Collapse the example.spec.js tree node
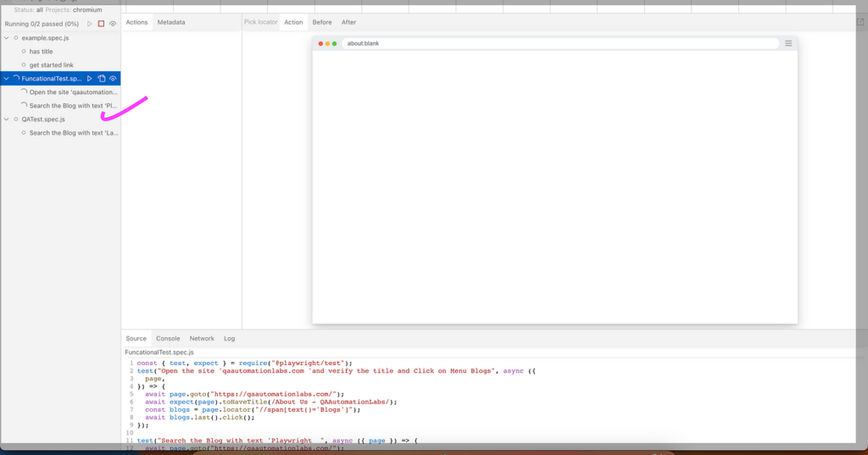Viewport: 868px width, 455px height. tap(7, 38)
